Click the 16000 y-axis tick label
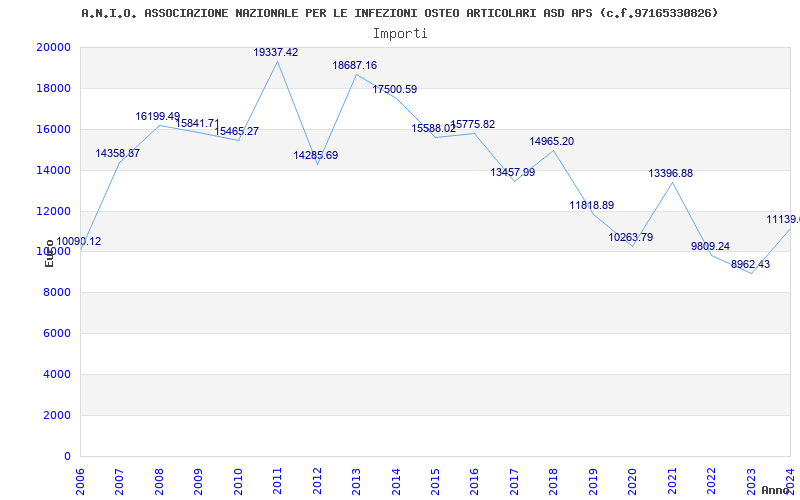This screenshot has height=500, width=800. tap(54, 129)
